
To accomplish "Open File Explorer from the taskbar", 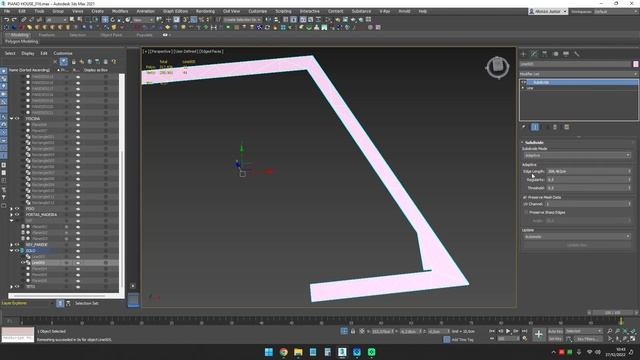I will tap(298, 352).
